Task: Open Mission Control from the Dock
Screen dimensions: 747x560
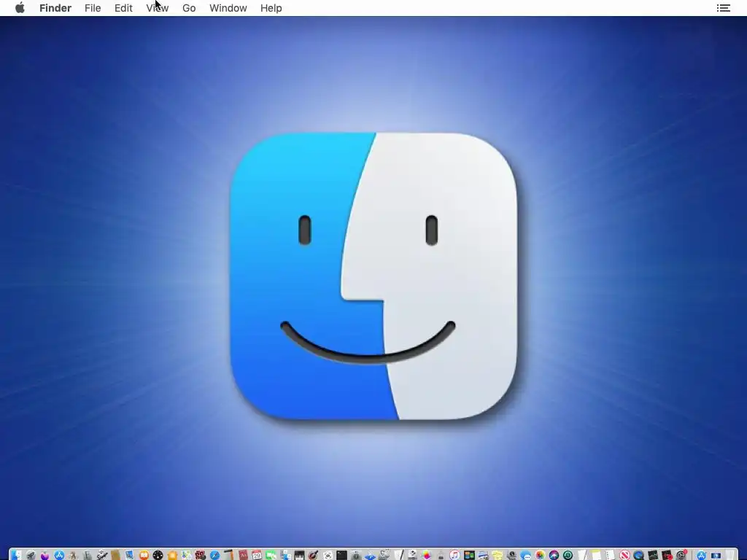Action: pos(469,555)
